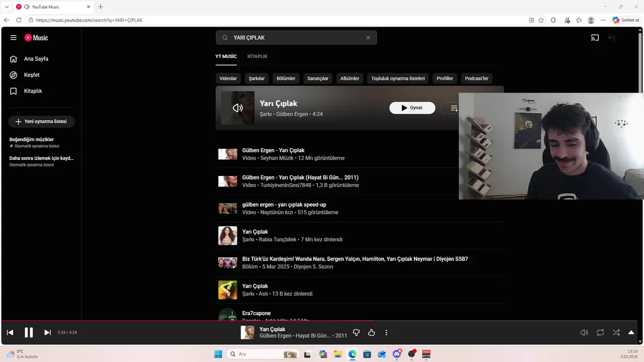Open the hamburger guide menu
This screenshot has height=362, width=644.
(x=14, y=38)
